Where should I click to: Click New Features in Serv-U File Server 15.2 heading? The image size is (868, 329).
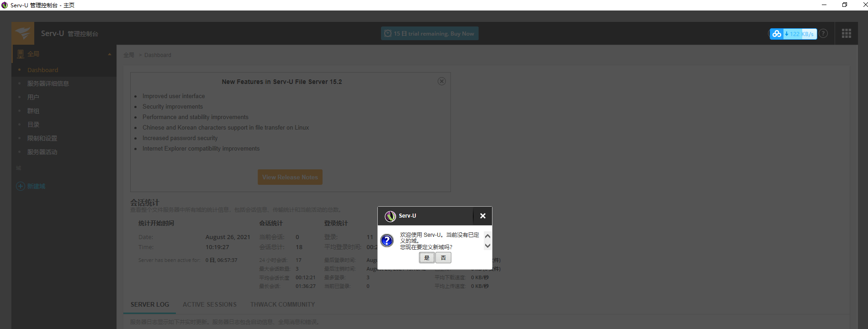pyautogui.click(x=282, y=82)
